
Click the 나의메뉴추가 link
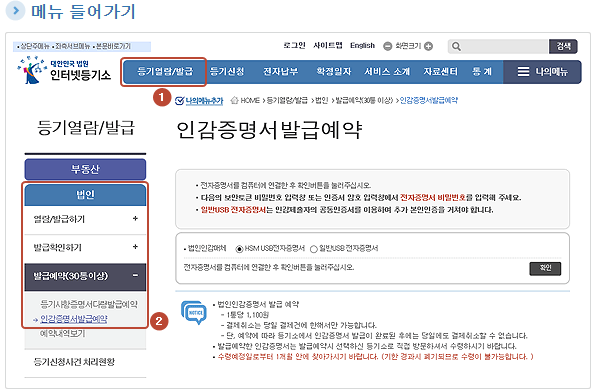[204, 101]
